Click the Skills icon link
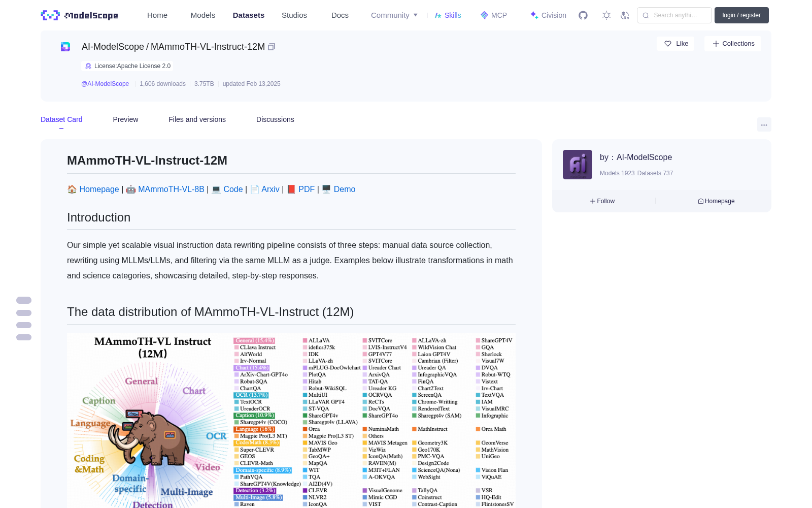This screenshot has height=508, width=812. click(448, 15)
